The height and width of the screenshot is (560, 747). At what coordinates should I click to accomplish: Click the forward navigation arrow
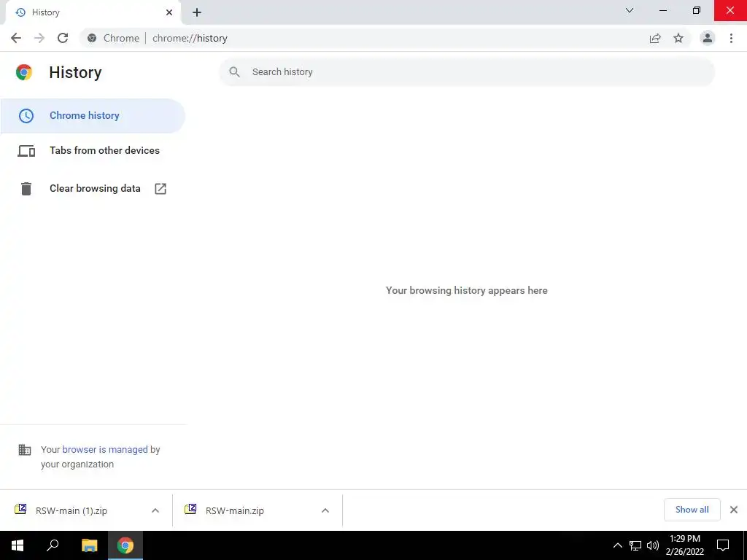point(39,38)
